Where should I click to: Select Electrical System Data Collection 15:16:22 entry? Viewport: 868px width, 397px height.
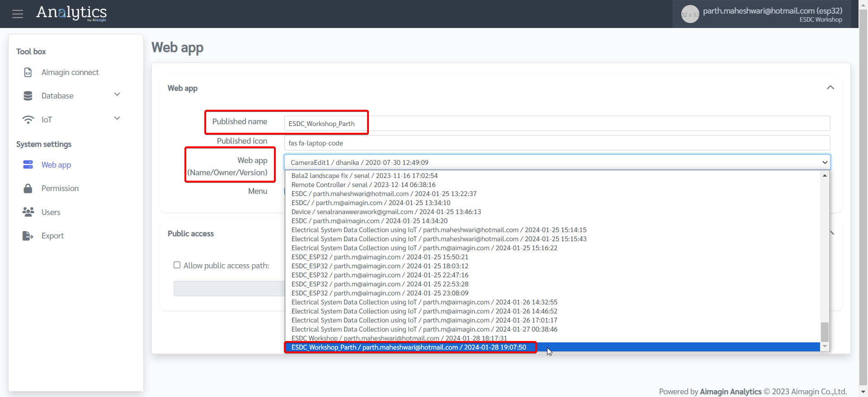[x=552, y=248]
